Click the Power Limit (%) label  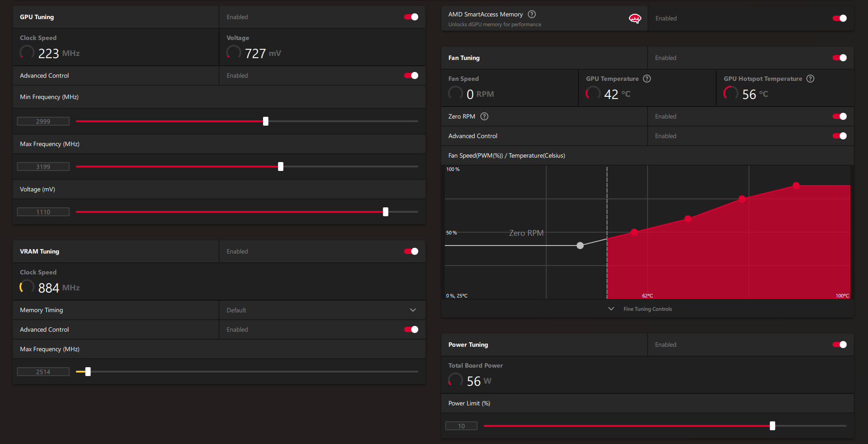(469, 403)
